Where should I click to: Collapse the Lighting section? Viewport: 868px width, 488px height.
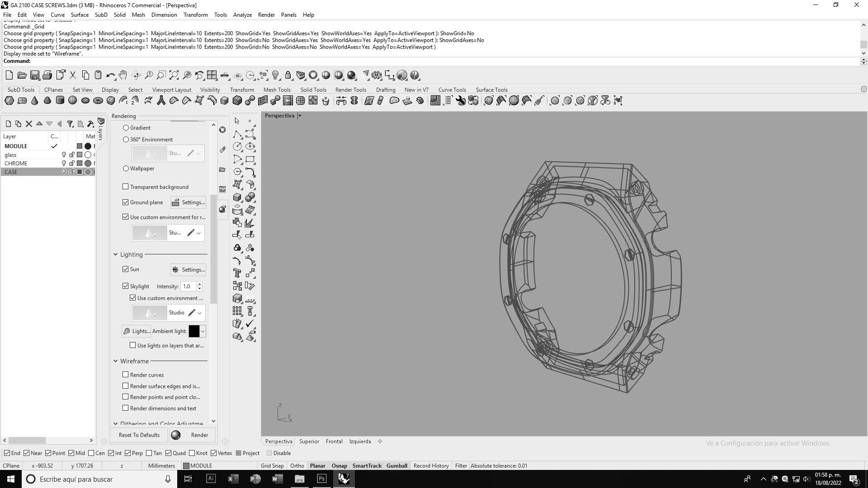116,254
